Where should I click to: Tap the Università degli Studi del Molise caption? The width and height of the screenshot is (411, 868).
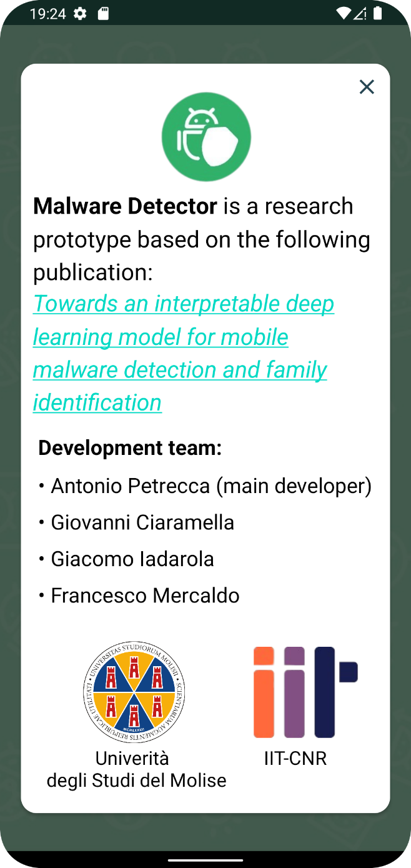point(136,769)
